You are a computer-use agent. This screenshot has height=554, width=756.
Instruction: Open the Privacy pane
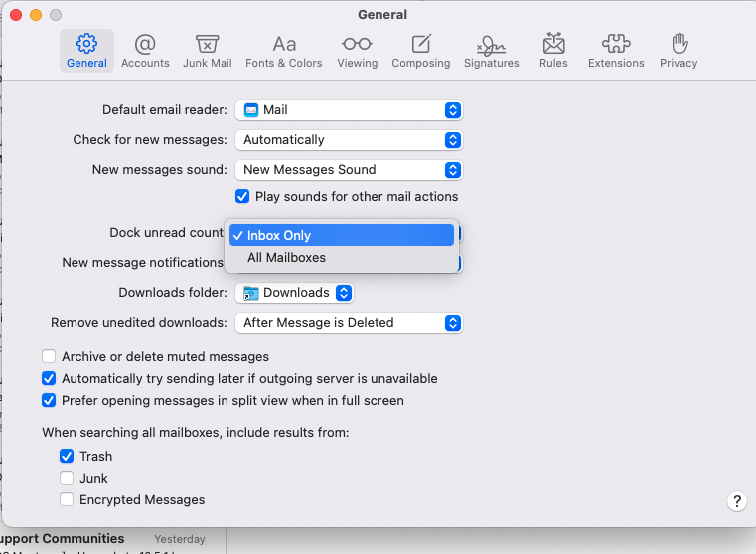679,51
